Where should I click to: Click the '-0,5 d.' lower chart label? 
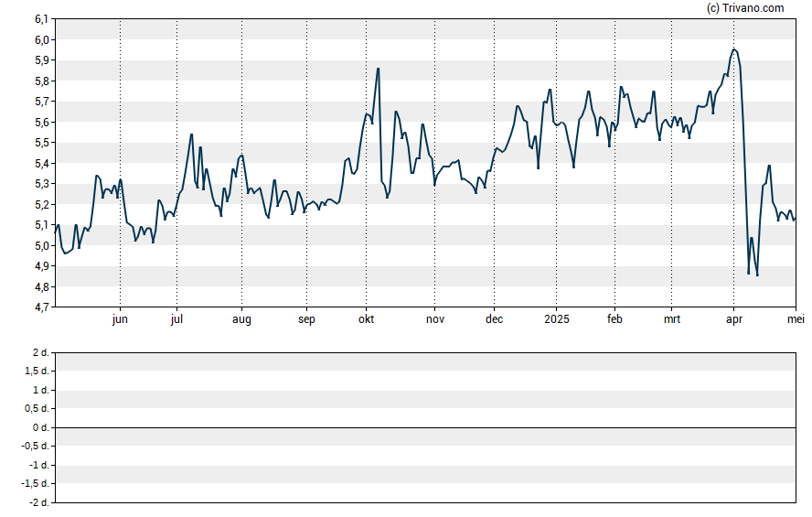[x=36, y=446]
